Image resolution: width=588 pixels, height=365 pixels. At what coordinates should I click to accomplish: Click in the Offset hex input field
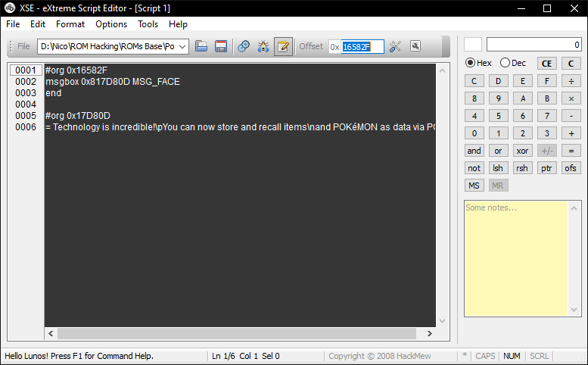(x=362, y=46)
